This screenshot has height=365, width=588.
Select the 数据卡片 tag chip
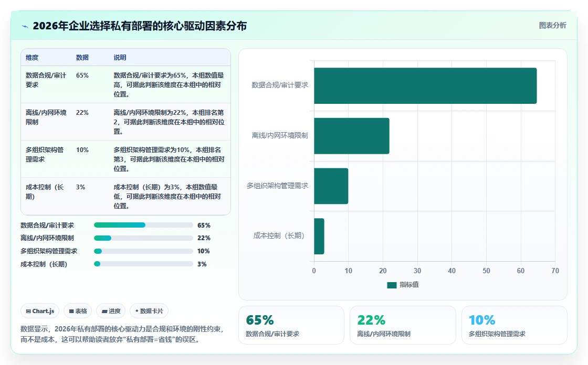click(149, 311)
